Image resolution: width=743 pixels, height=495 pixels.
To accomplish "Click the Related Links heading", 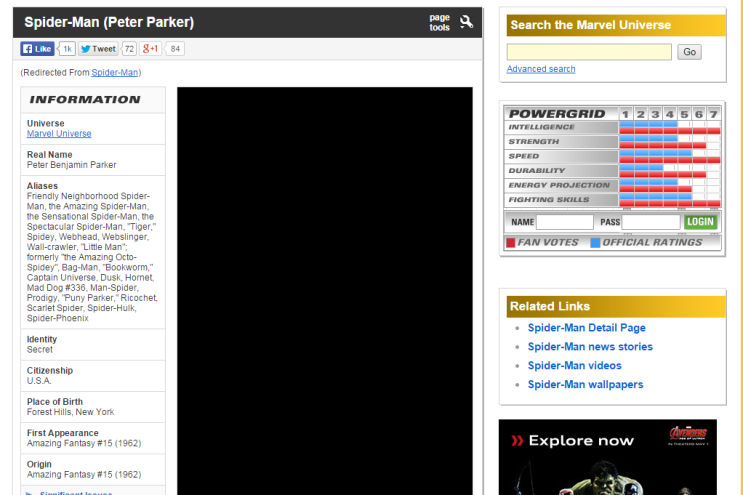I will point(550,306).
